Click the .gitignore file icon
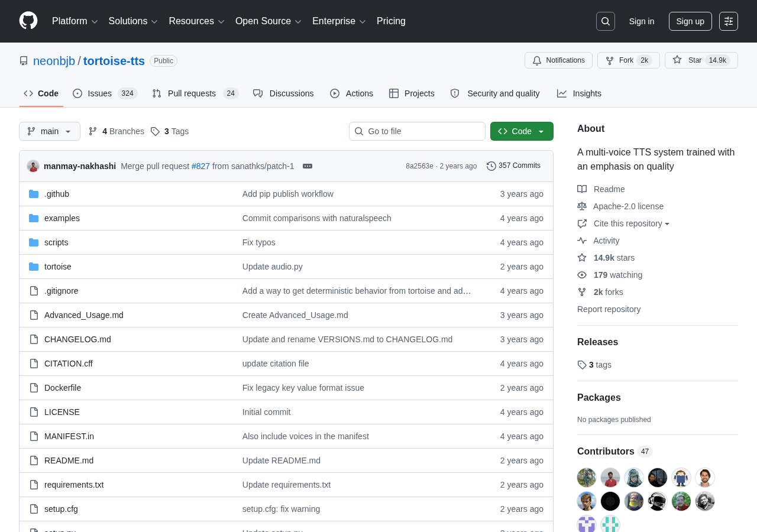The width and height of the screenshot is (757, 532). (x=34, y=291)
